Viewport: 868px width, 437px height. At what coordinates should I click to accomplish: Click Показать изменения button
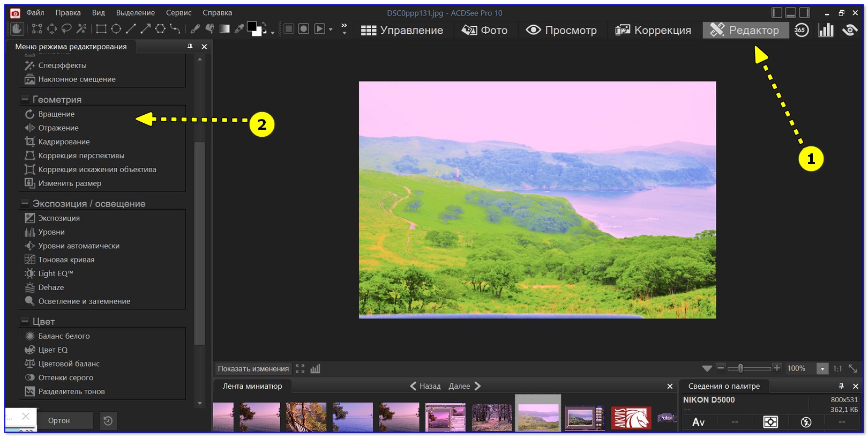click(253, 369)
